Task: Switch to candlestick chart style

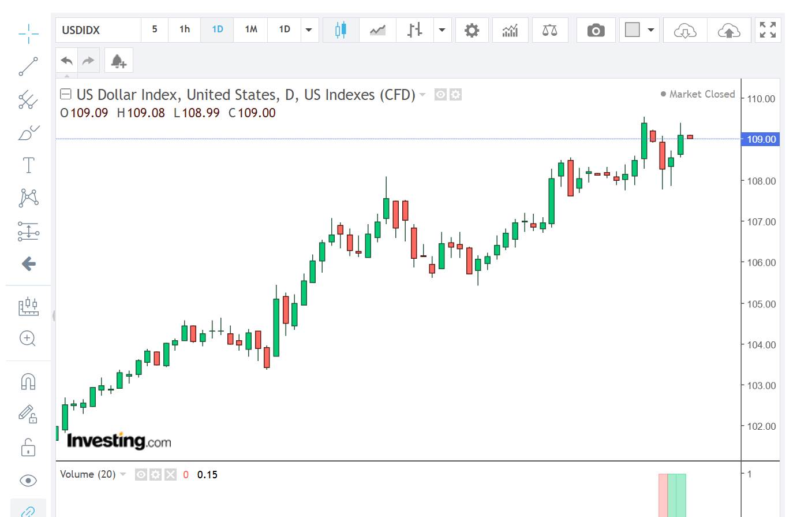Action: click(x=341, y=29)
